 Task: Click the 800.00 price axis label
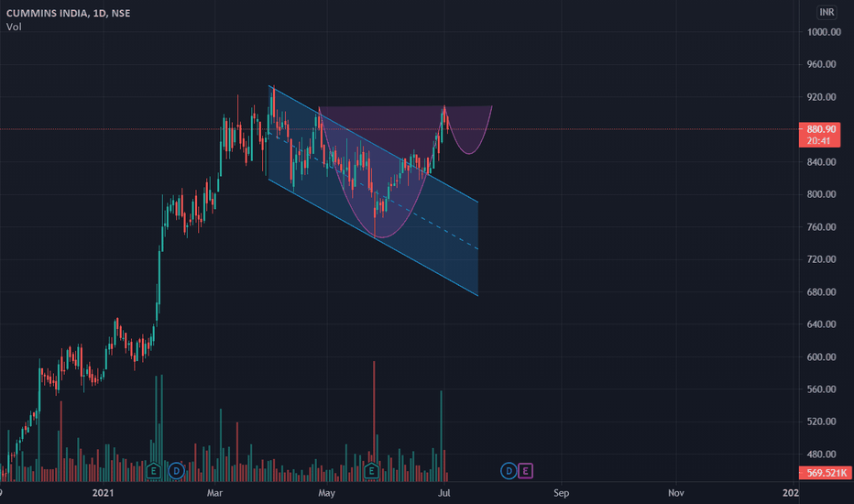coord(821,194)
